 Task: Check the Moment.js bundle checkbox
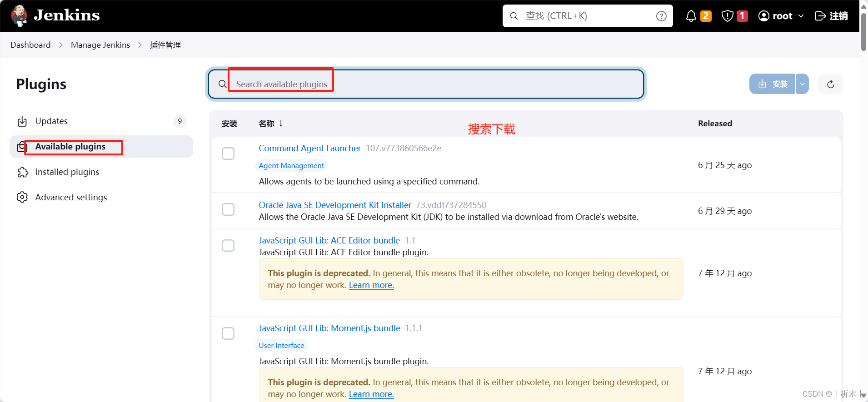(228, 333)
